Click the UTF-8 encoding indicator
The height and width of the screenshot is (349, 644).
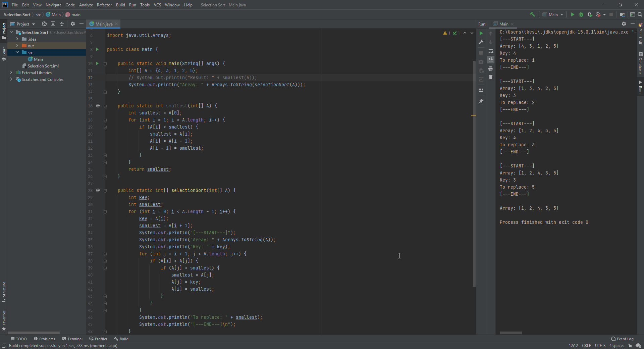(600, 346)
